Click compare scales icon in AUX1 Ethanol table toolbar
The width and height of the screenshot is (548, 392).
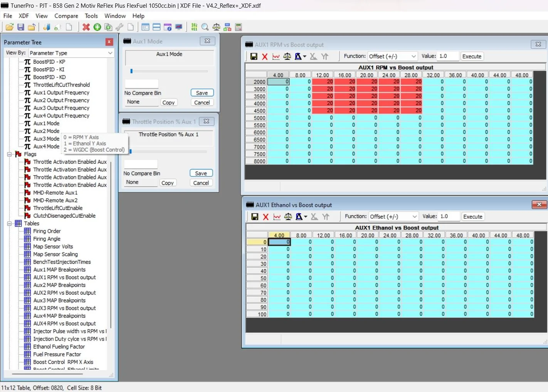pyautogui.click(x=288, y=217)
